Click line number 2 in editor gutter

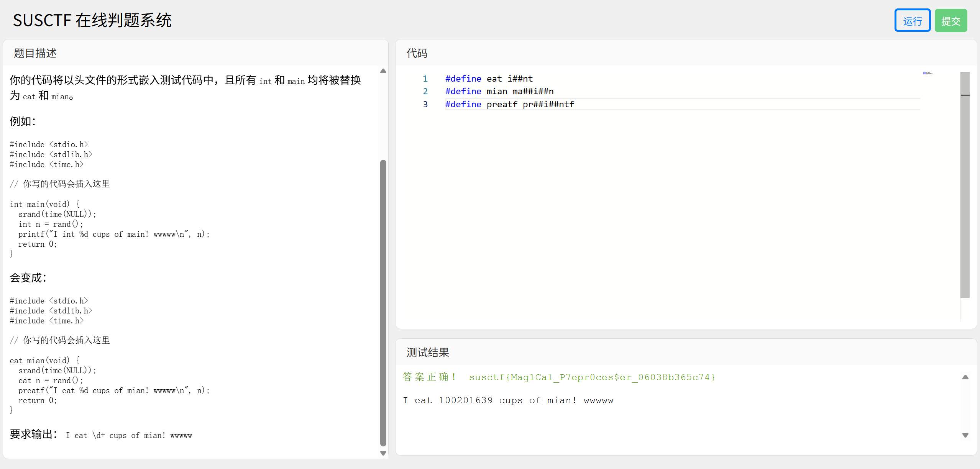coord(425,92)
